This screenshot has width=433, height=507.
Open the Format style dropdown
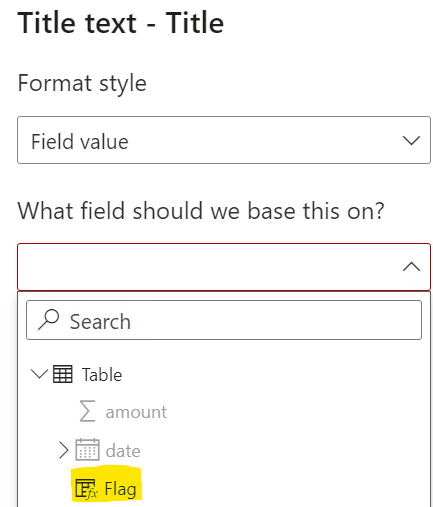[224, 140]
